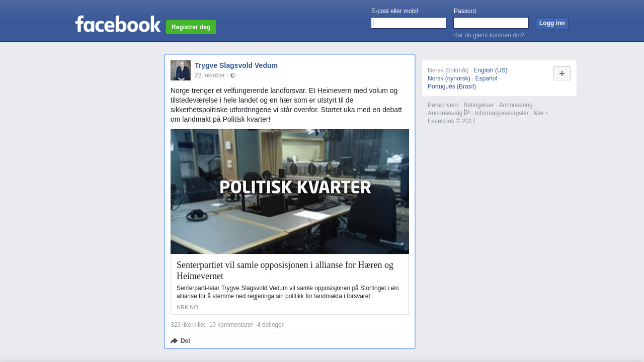Open the 10 kommentarer link
Viewport: 644px width, 362px height.
coord(231,325)
